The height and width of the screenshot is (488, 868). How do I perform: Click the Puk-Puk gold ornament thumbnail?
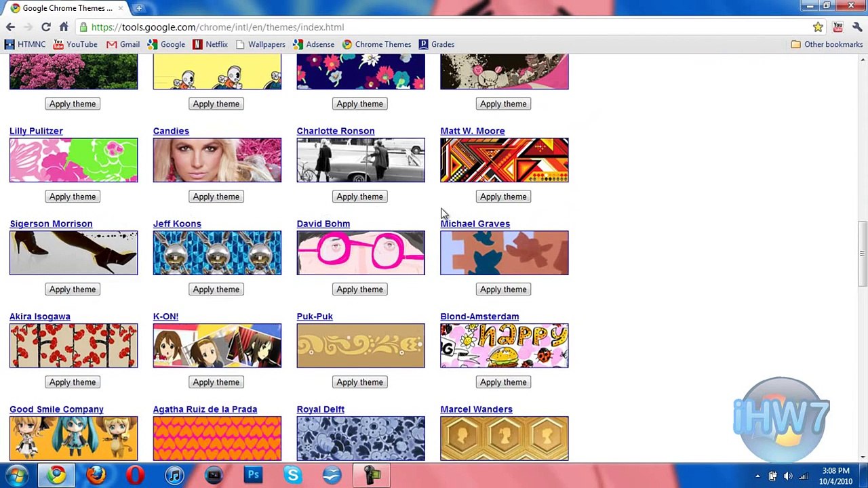pos(361,346)
